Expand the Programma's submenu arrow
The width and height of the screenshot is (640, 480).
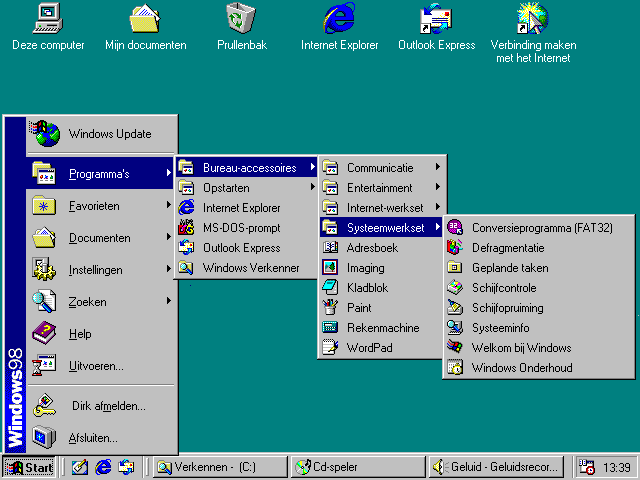(x=168, y=173)
